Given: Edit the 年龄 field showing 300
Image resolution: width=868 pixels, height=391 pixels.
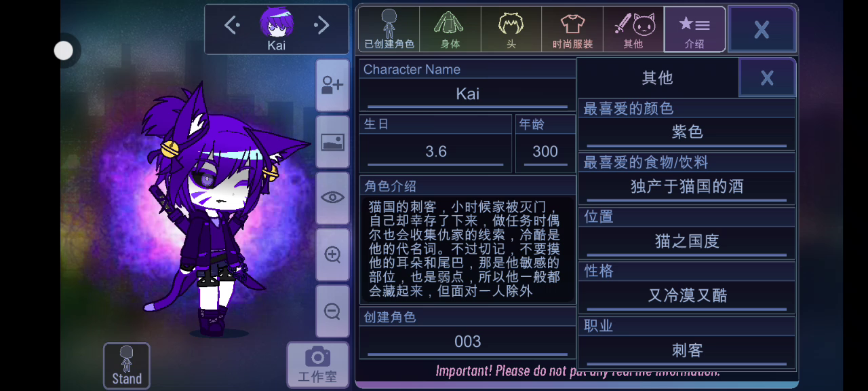Looking at the screenshot, I should pos(545,152).
